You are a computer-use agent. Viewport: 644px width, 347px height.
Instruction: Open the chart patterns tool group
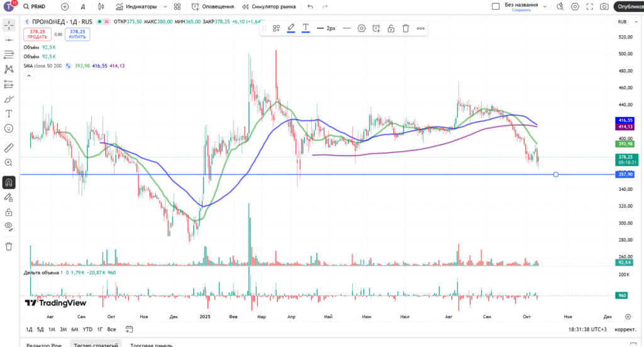pos(9,69)
